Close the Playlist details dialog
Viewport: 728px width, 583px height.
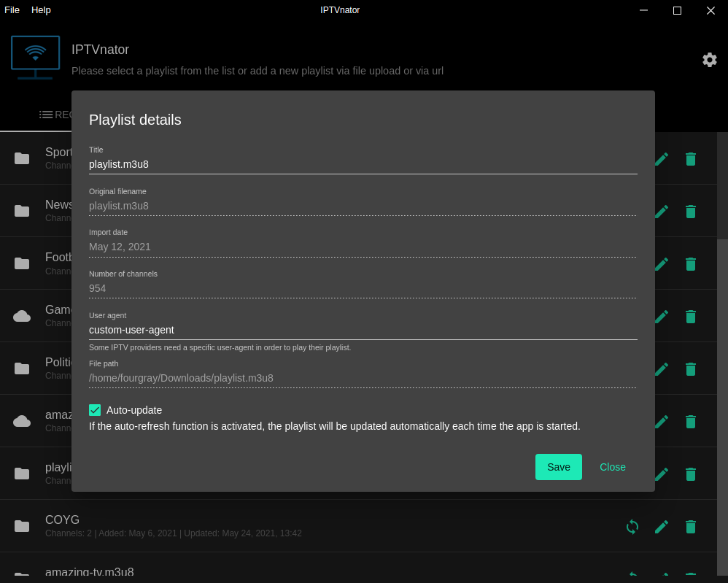pyautogui.click(x=612, y=466)
